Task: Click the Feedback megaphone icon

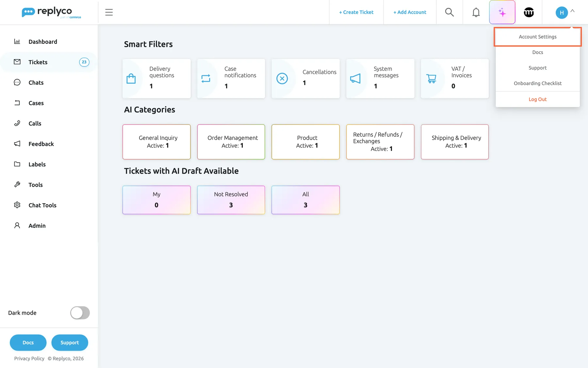Action: (x=17, y=144)
